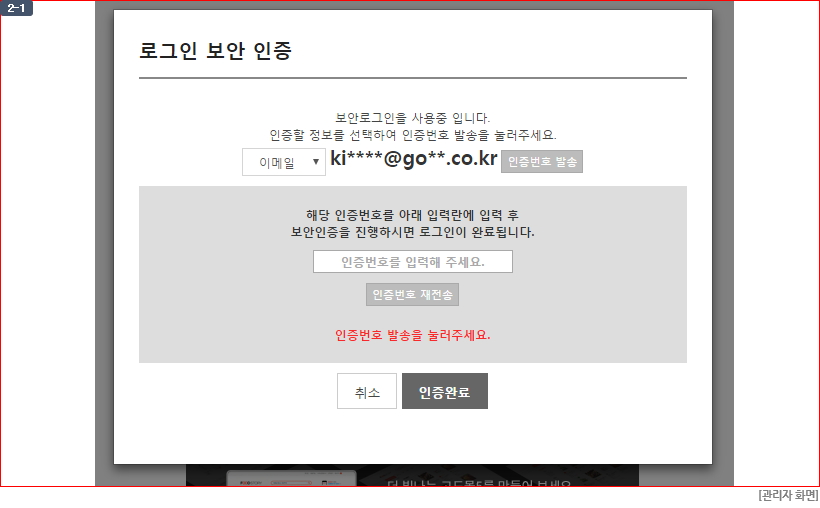Focus the 인증번호를 입력해 주세요 input field

point(413,262)
